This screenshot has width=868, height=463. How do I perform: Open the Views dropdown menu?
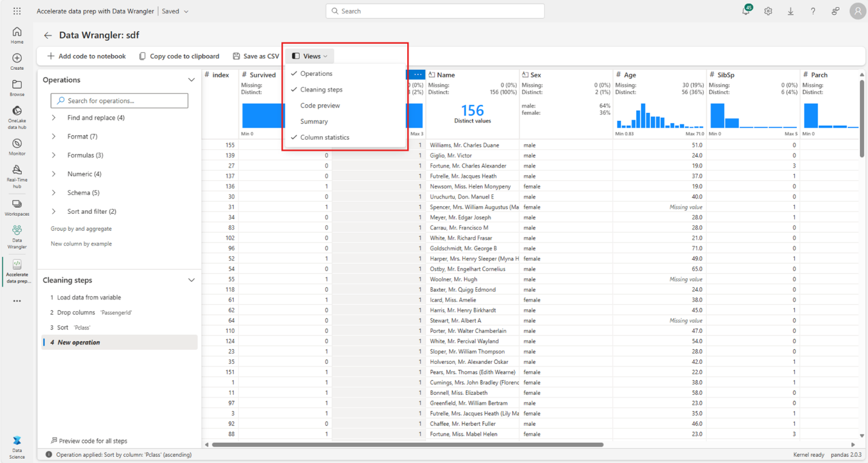pos(310,56)
